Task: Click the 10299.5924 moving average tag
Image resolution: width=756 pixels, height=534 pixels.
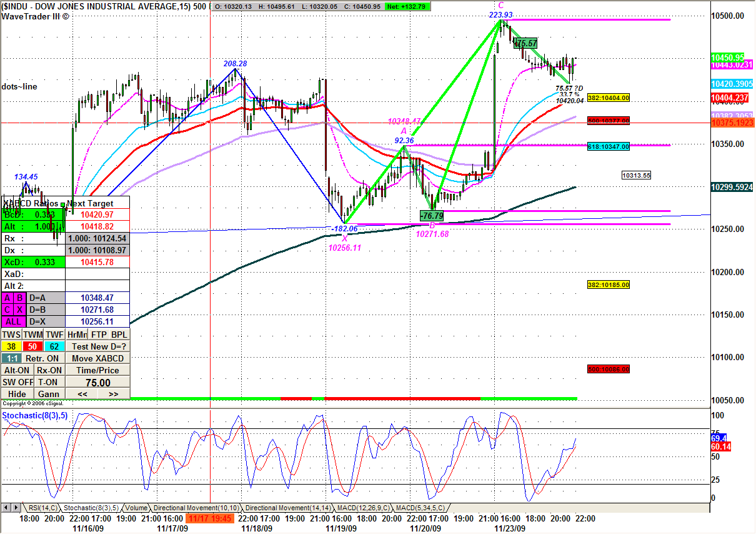Action: (x=731, y=186)
